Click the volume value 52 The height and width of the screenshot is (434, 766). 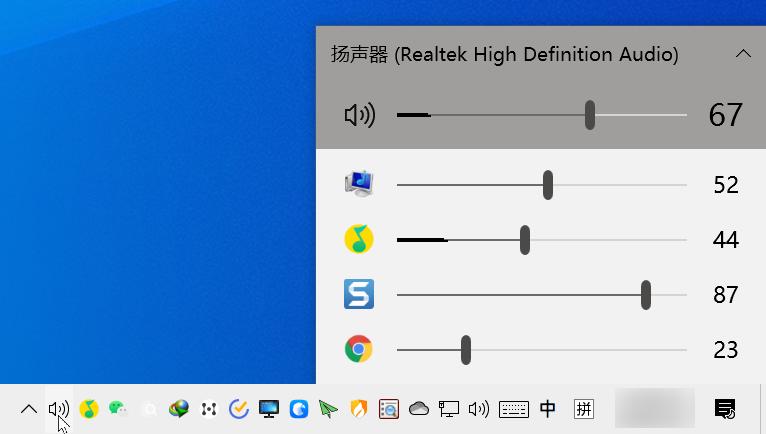[726, 185]
